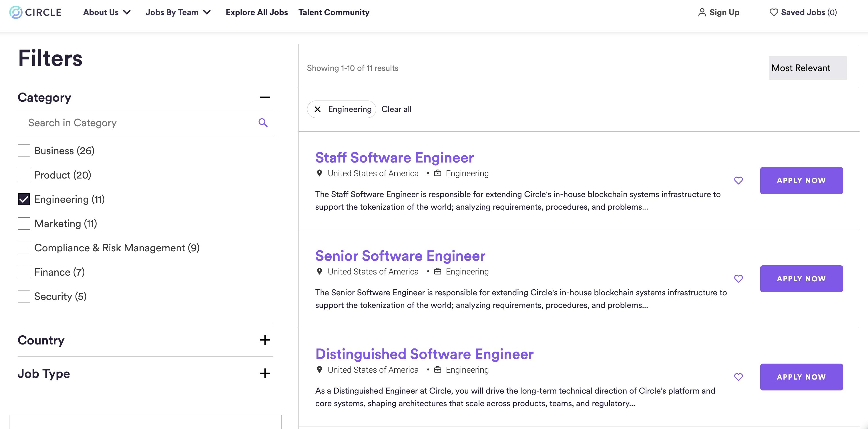
Task: Expand the Job Type filter section
Action: pos(265,373)
